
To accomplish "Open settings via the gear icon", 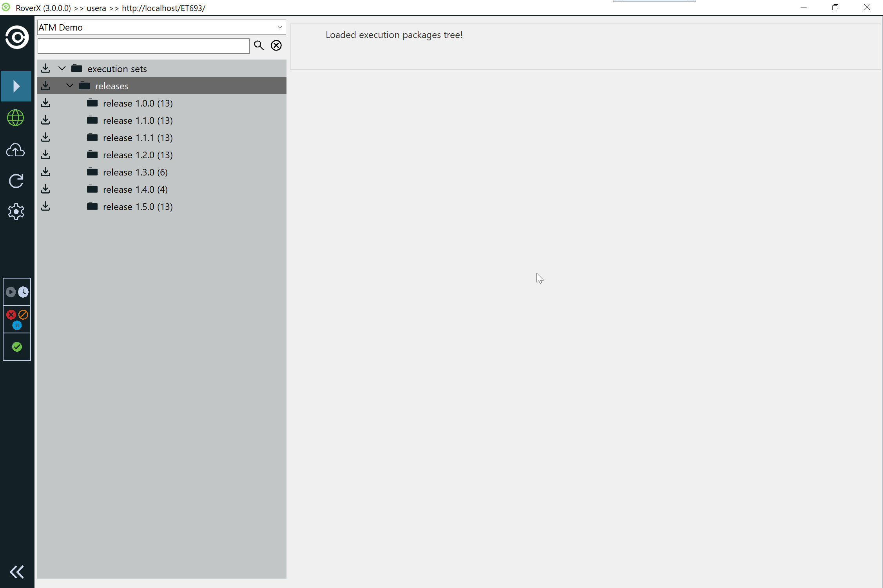I will point(16,212).
